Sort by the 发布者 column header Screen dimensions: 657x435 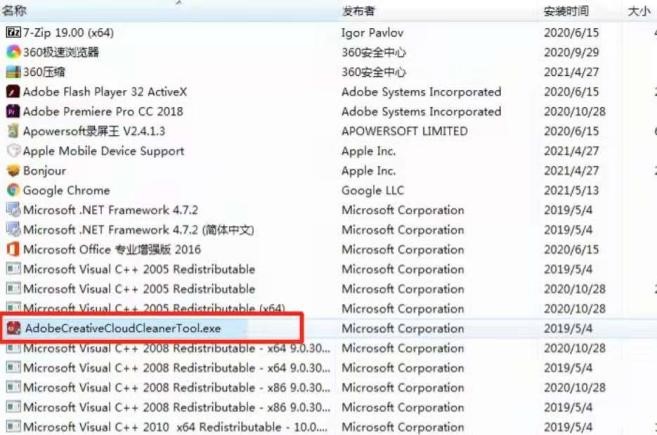click(358, 11)
